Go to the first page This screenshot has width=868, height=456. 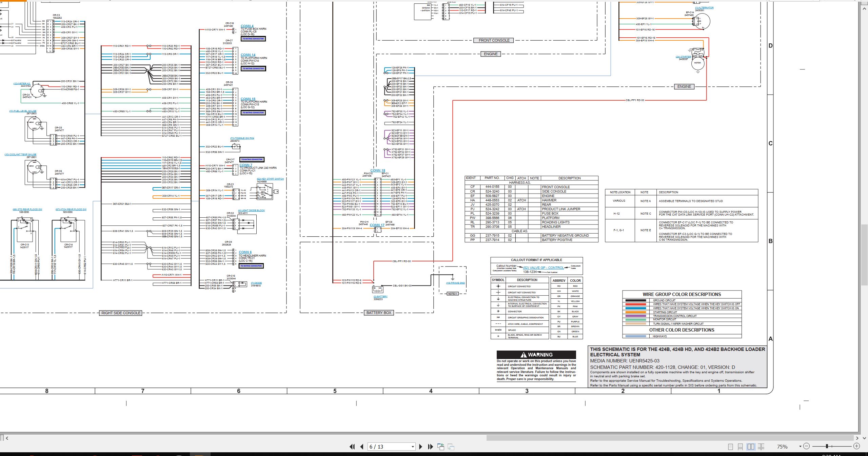352,447
